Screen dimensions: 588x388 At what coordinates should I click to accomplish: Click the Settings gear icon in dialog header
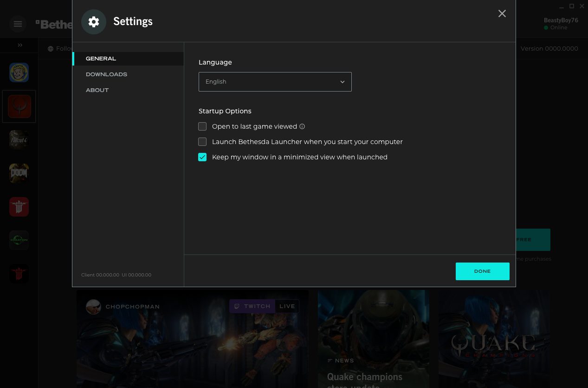94,22
